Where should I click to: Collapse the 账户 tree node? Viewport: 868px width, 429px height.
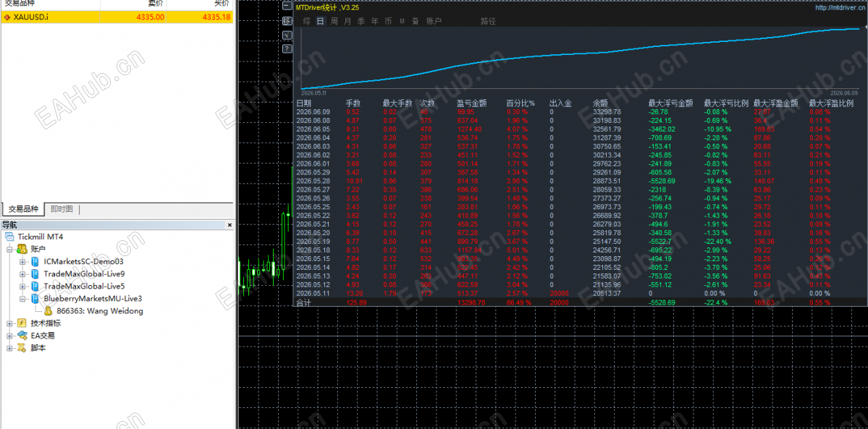tap(9, 250)
